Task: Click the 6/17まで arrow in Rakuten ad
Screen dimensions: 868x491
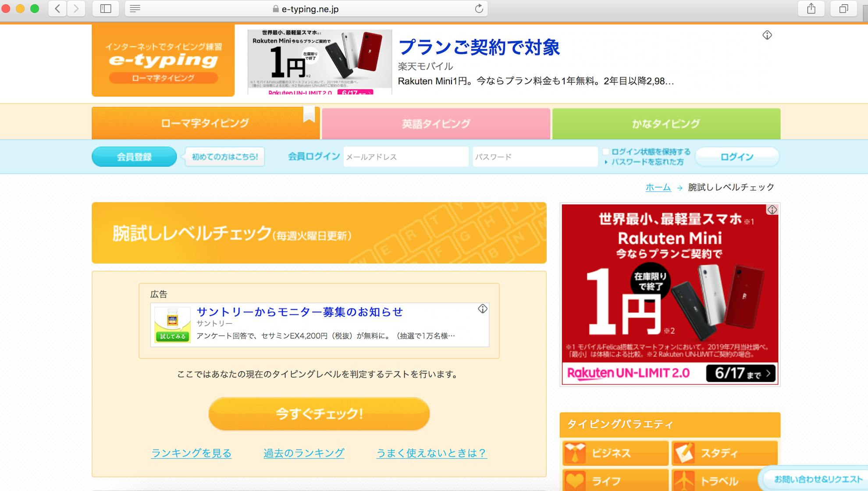Action: click(741, 374)
